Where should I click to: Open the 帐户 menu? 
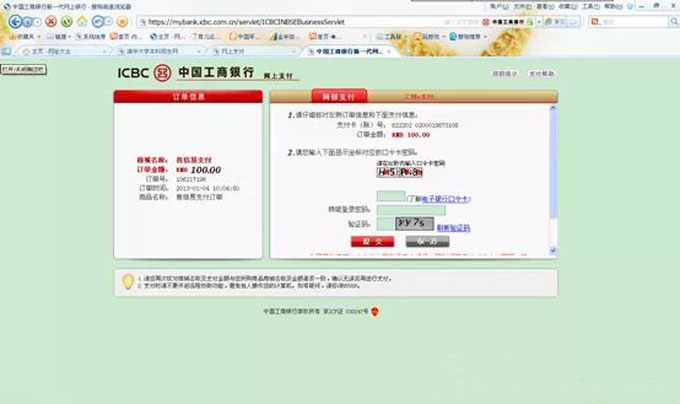pos(499,7)
